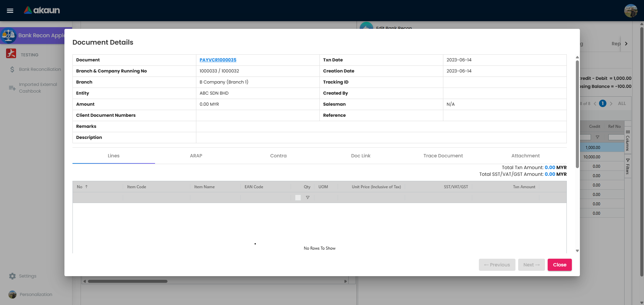The height and width of the screenshot is (305, 644).
Task: Open the user profile avatar
Action: [x=631, y=11]
